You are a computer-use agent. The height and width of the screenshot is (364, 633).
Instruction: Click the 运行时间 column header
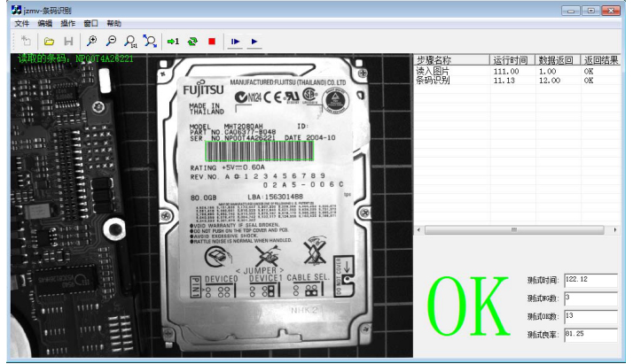[x=512, y=60]
